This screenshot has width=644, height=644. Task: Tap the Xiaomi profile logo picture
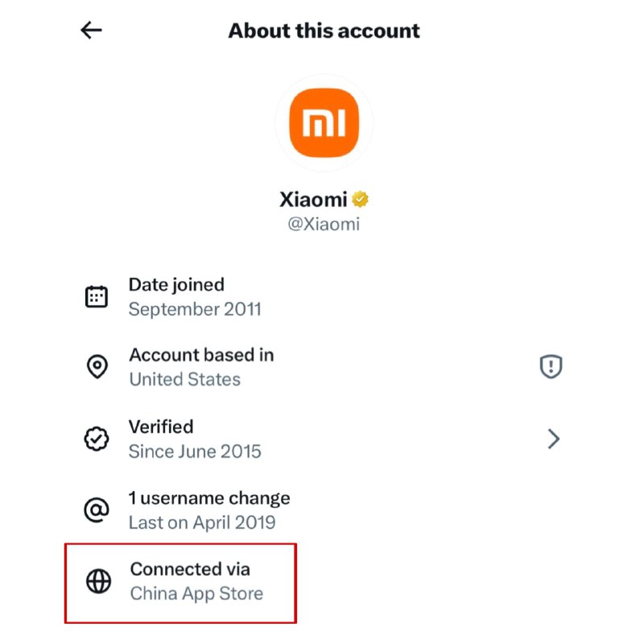pos(324,124)
